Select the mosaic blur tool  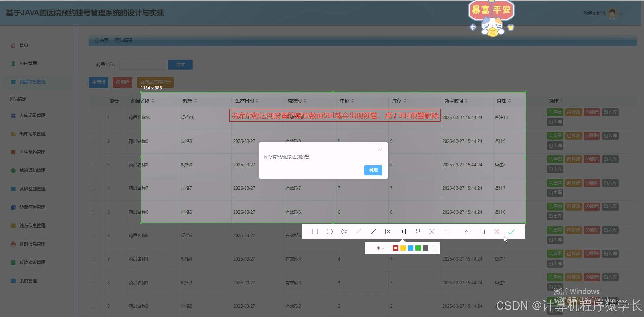pyautogui.click(x=388, y=232)
